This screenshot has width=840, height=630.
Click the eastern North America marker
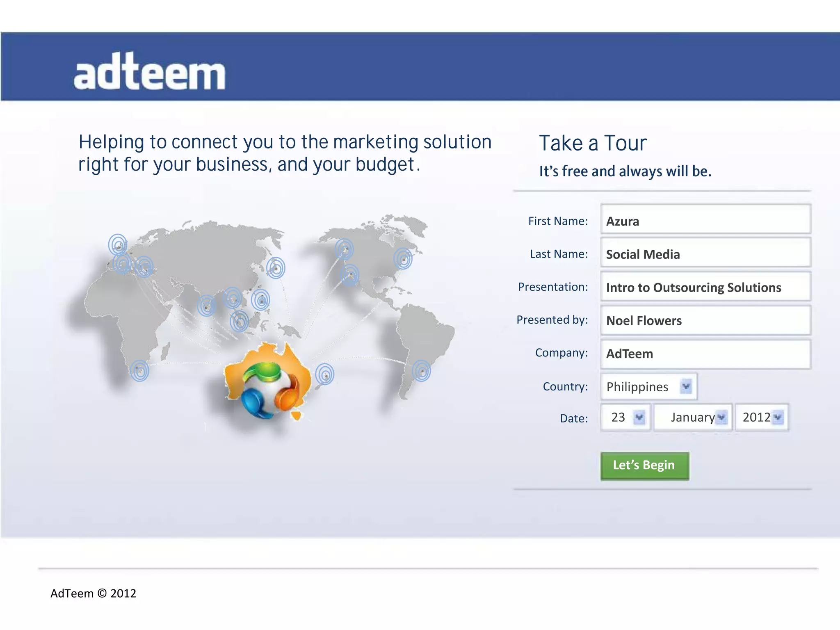tap(403, 259)
